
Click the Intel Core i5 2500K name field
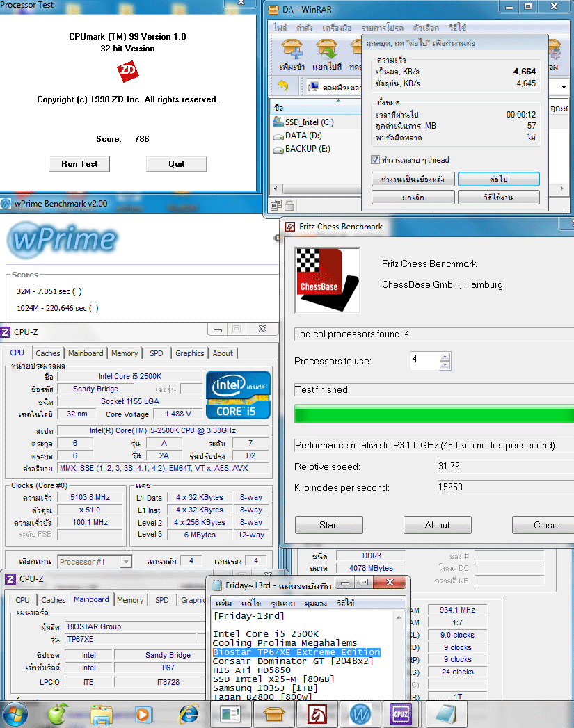pyautogui.click(x=130, y=377)
